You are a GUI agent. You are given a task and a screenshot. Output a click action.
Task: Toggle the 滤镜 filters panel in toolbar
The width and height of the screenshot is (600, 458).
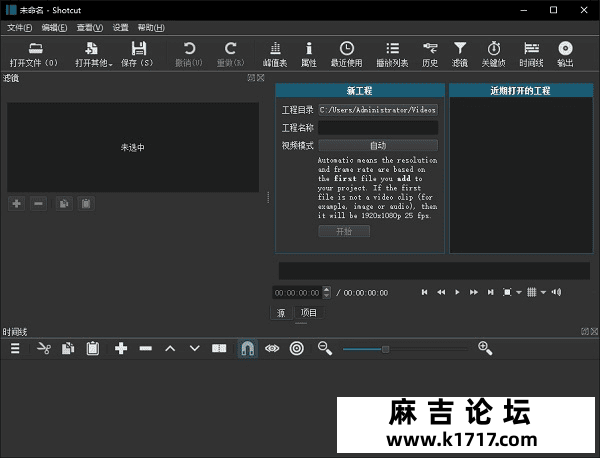(460, 55)
